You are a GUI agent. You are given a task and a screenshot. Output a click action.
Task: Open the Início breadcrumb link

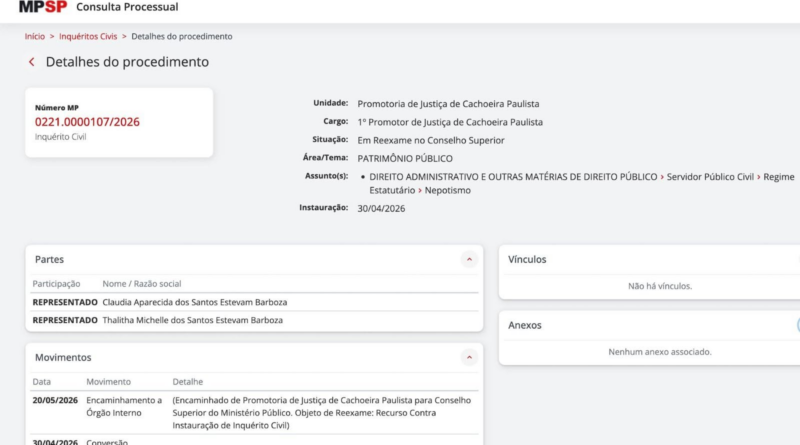pos(35,36)
